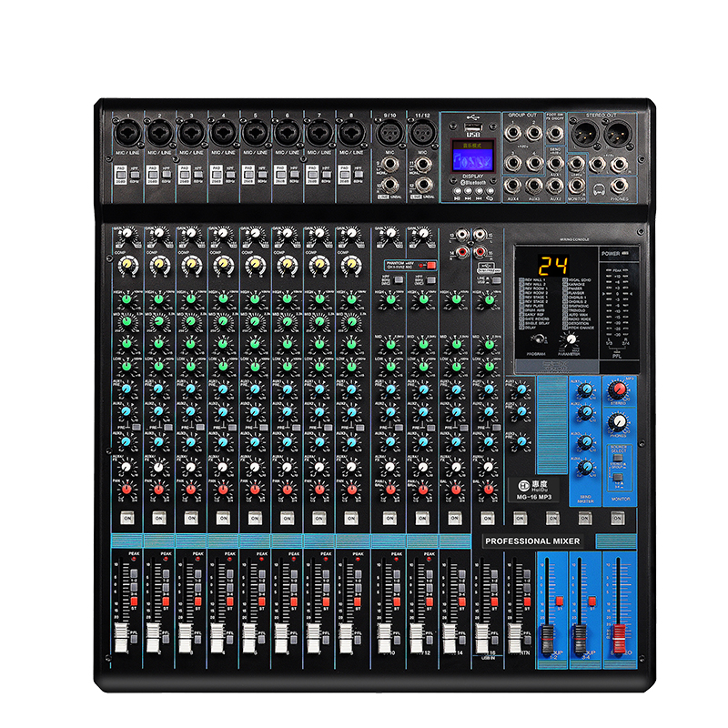Click the red STEREO master level knob
The height and width of the screenshot is (728, 728).
pyautogui.click(x=619, y=390)
